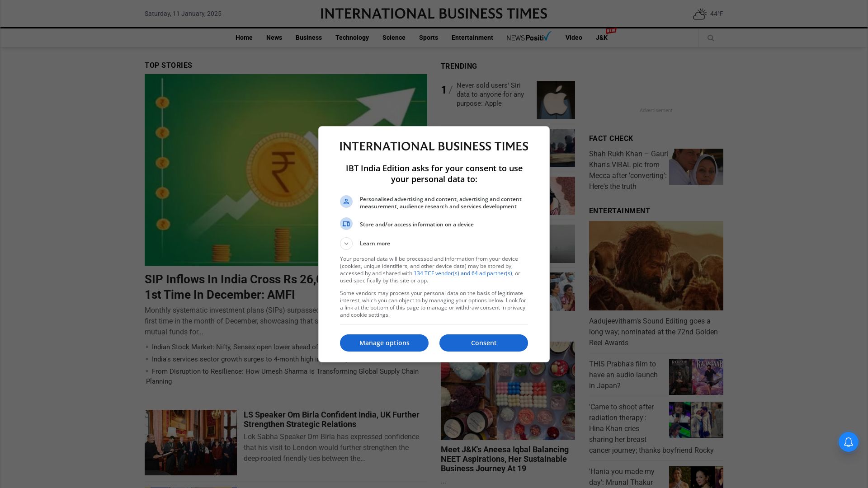
Task: Click the Hina Khan story thumbnail
Action: tap(696, 420)
